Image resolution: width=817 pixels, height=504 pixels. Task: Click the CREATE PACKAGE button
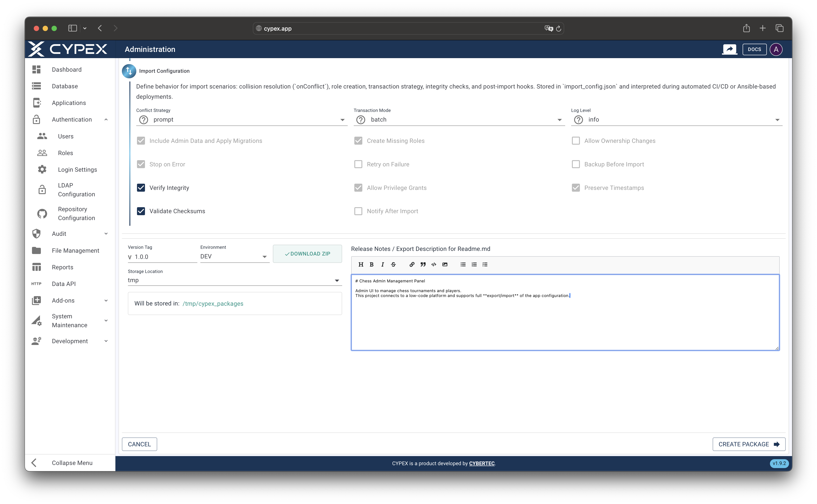coord(749,444)
